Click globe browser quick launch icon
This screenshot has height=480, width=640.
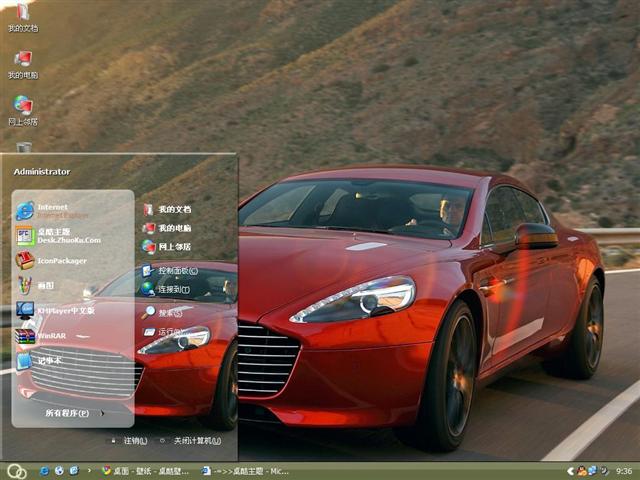click(x=59, y=471)
